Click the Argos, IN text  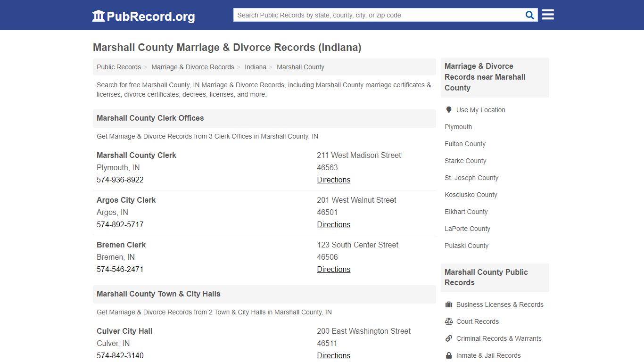(112, 212)
